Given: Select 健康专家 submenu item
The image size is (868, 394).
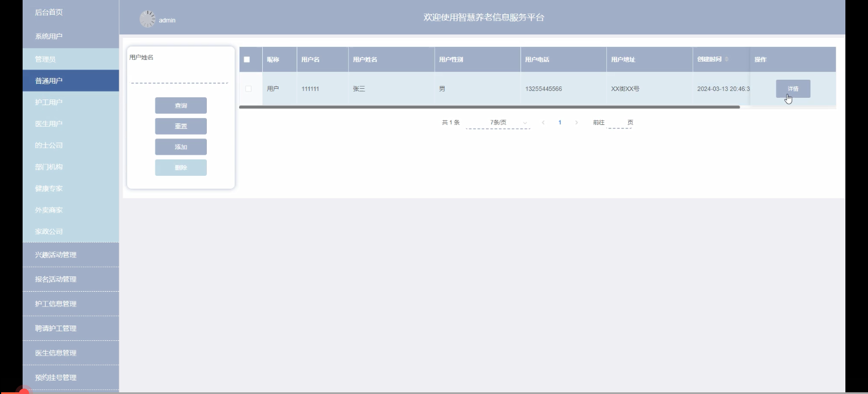Looking at the screenshot, I should tap(71, 188).
